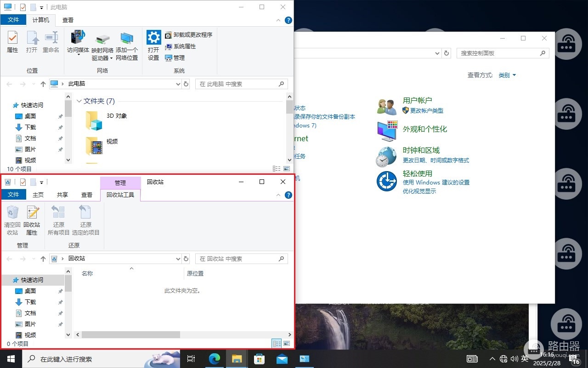
Task: Select Downloads in Recycle Bin sidebar
Action: [x=30, y=302]
